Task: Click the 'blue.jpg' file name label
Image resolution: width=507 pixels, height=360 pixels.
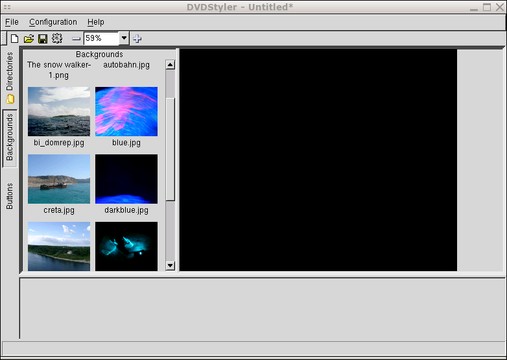Action: [x=126, y=143]
